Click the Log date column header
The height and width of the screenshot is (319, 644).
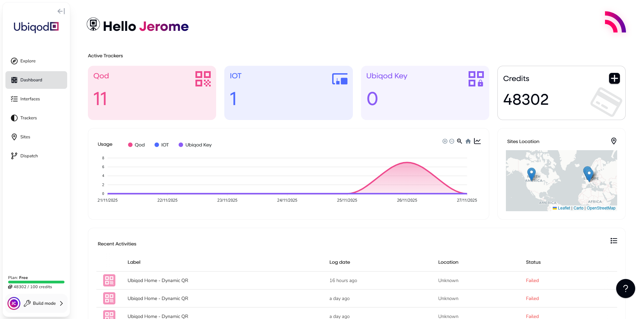pos(340,262)
